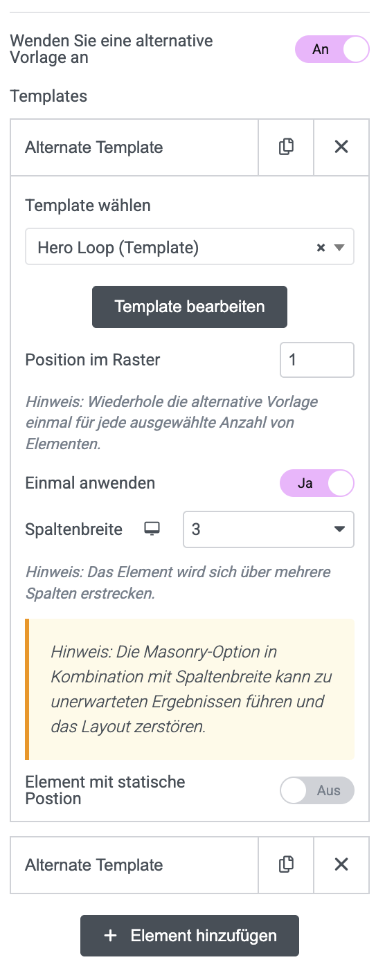
Task: Click the Hero Loop (Template) selection field
Action: [x=190, y=247]
